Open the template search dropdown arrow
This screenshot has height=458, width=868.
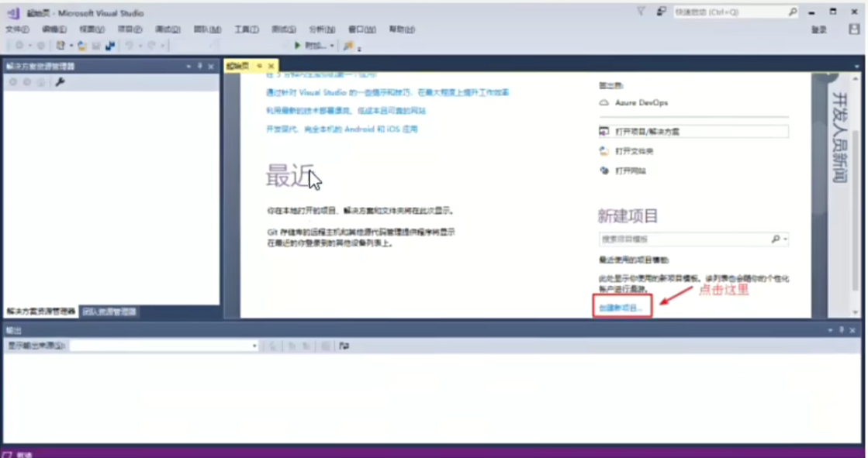785,239
